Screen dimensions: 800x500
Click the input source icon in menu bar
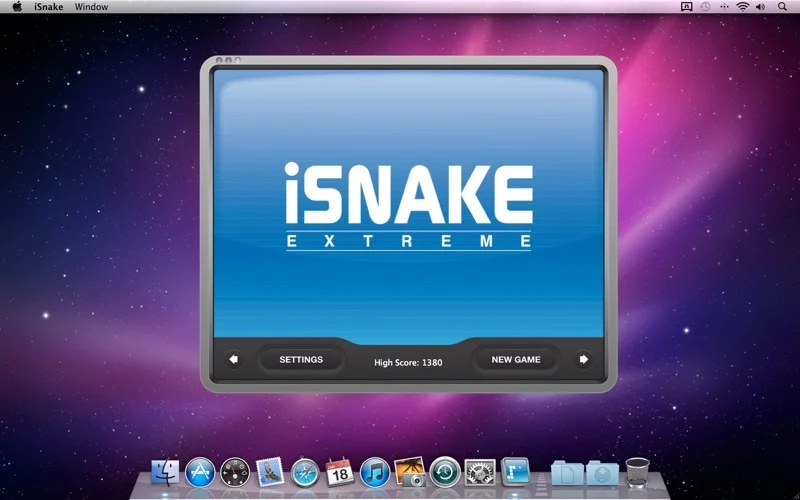coord(687,7)
